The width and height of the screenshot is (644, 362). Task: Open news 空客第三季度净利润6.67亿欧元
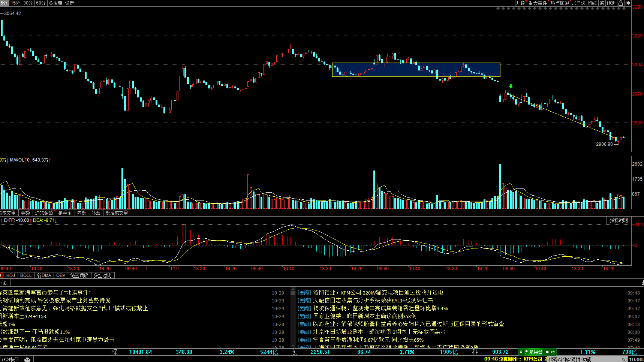368,340
